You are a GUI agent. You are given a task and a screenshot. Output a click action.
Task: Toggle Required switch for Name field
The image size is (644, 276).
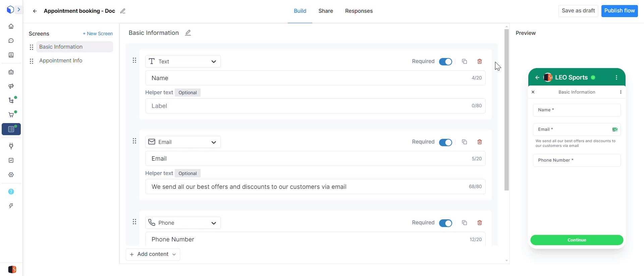pos(445,62)
